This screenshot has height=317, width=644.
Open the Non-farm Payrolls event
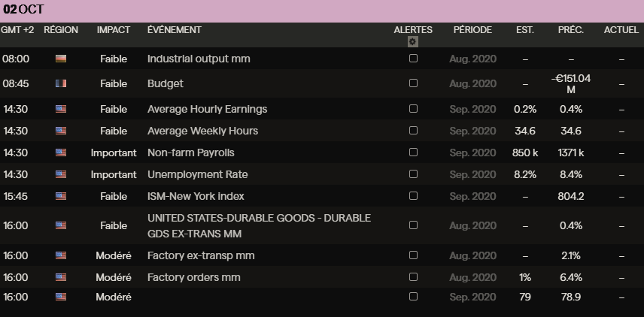pyautogui.click(x=191, y=152)
